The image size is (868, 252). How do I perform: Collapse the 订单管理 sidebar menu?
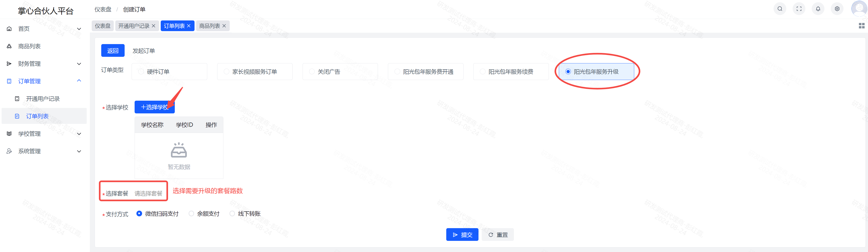[44, 81]
